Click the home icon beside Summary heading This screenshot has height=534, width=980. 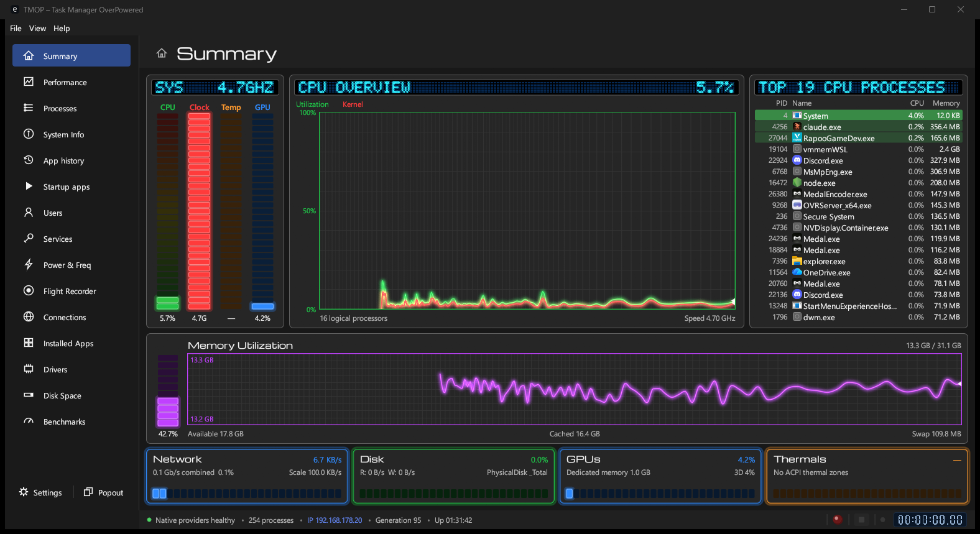click(162, 53)
